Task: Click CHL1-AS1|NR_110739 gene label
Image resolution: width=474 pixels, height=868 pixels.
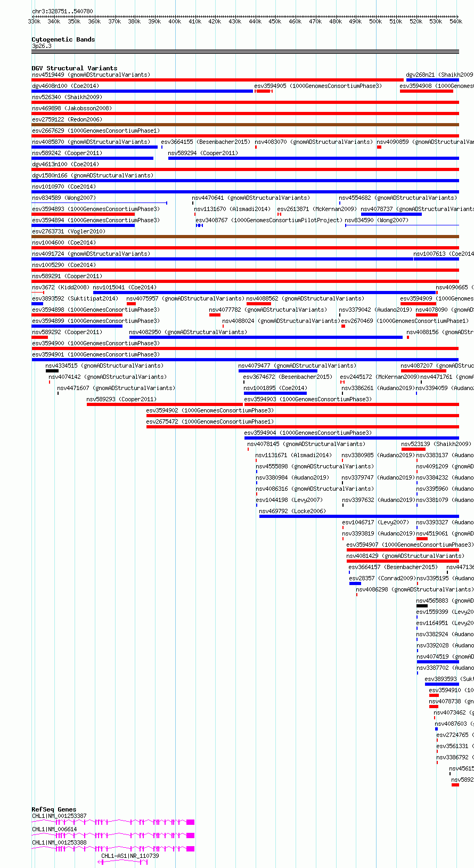Action: [x=130, y=856]
